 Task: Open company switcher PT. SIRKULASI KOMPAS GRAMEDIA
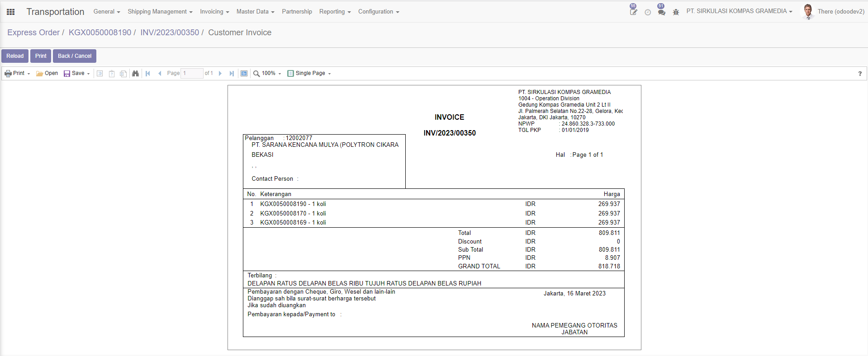(x=740, y=11)
